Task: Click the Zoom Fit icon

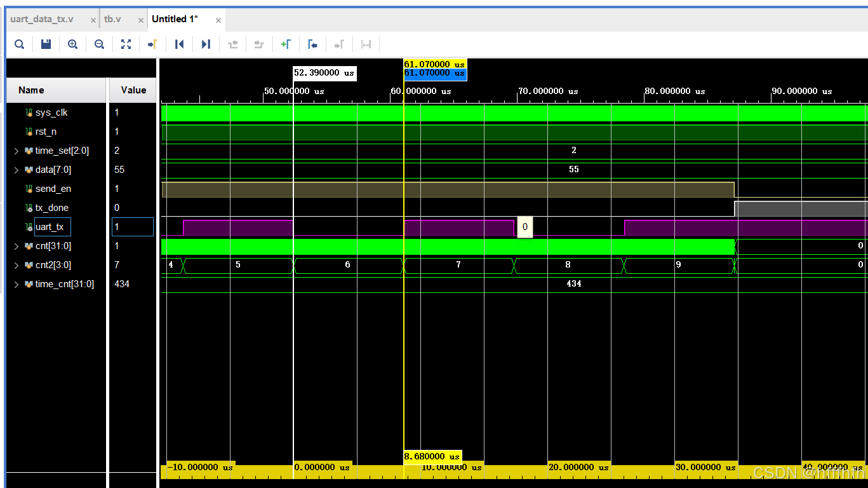Action: 126,44
